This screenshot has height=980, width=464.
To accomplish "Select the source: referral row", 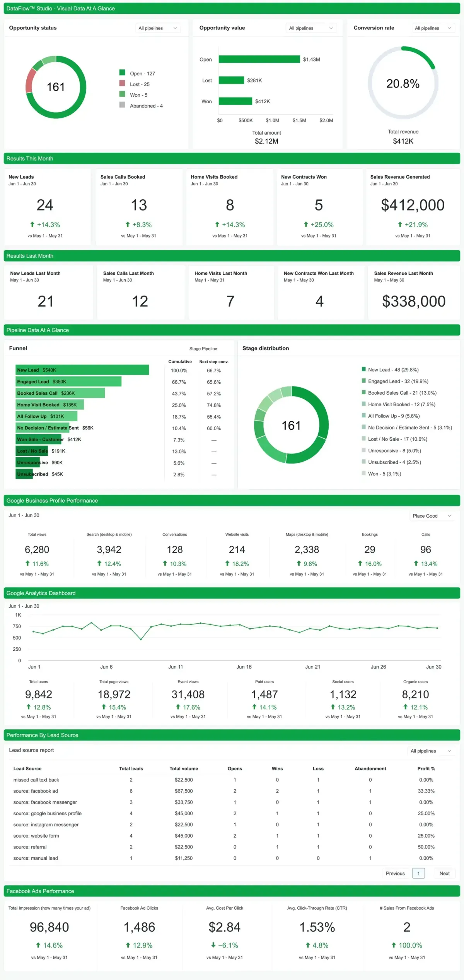I will pos(232,847).
